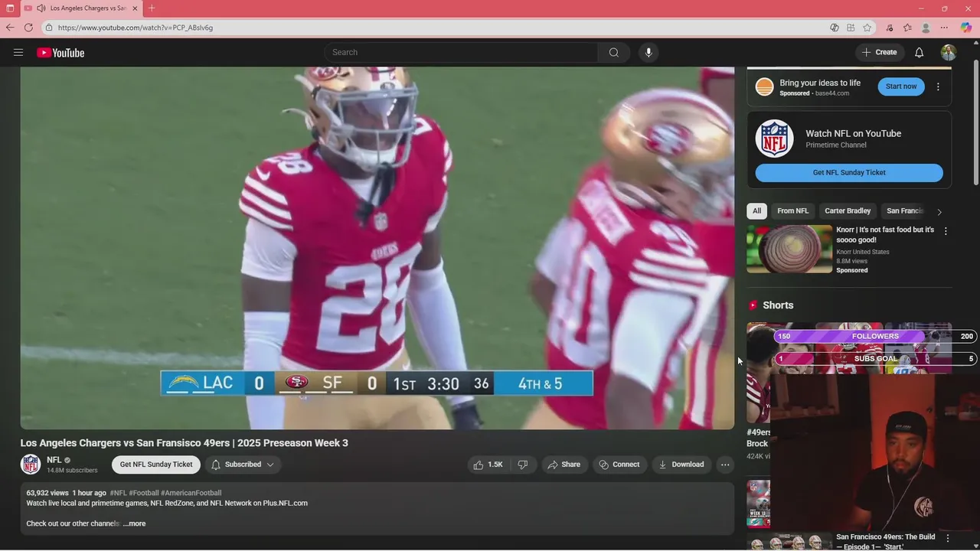Start voice search with microphone
The image size is (980, 551).
click(648, 52)
